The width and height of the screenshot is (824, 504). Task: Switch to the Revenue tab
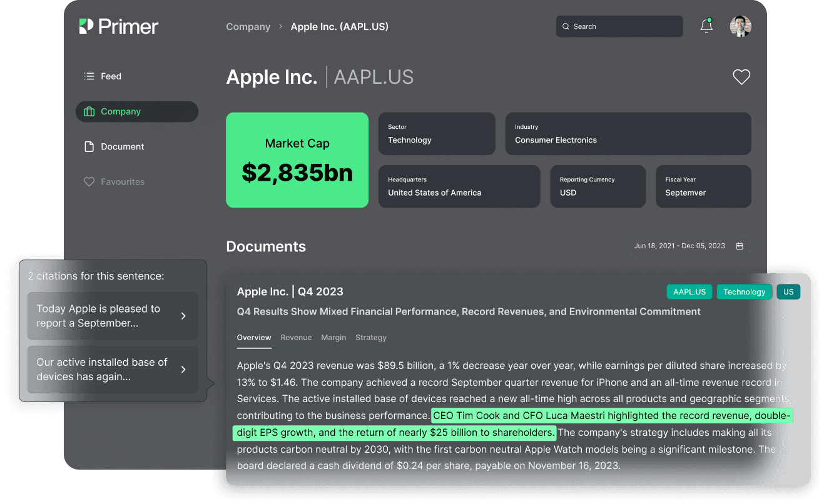tap(296, 337)
